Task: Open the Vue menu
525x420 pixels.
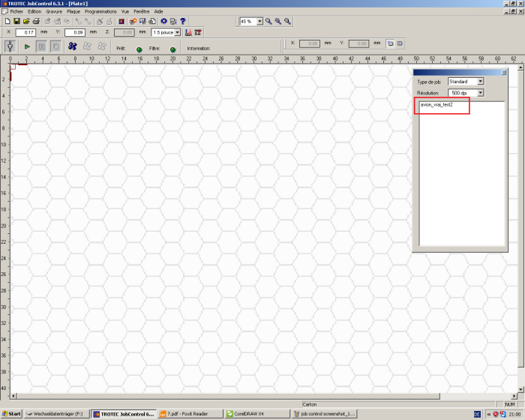Action: [125, 11]
